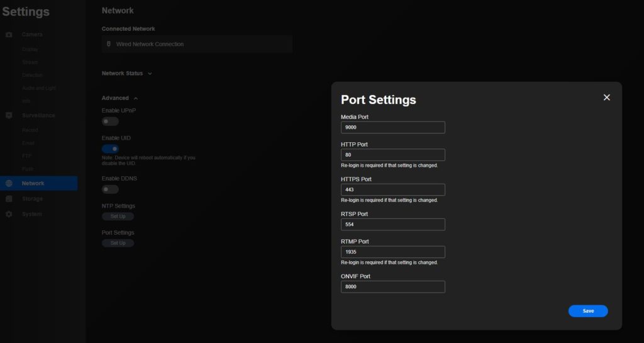
Task: Click the System gear icon
Action: coord(9,215)
